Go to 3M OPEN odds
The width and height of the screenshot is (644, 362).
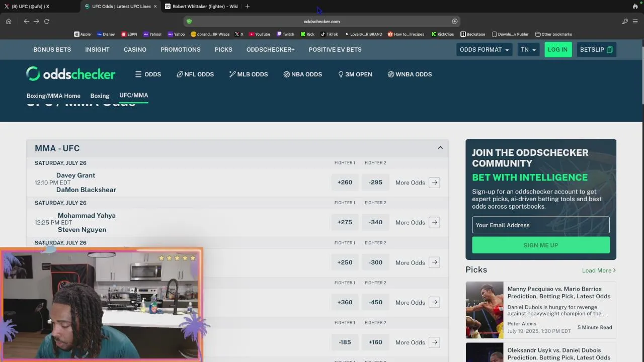[x=355, y=74]
